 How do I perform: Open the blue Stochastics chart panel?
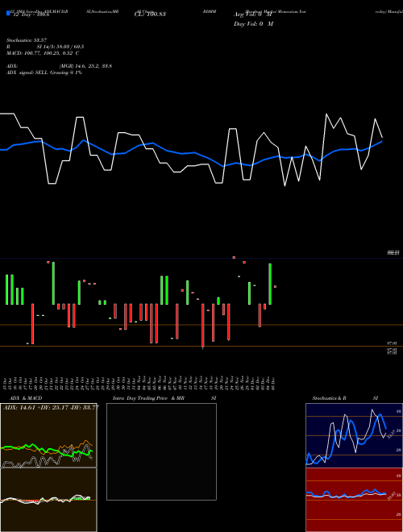[354, 435]
